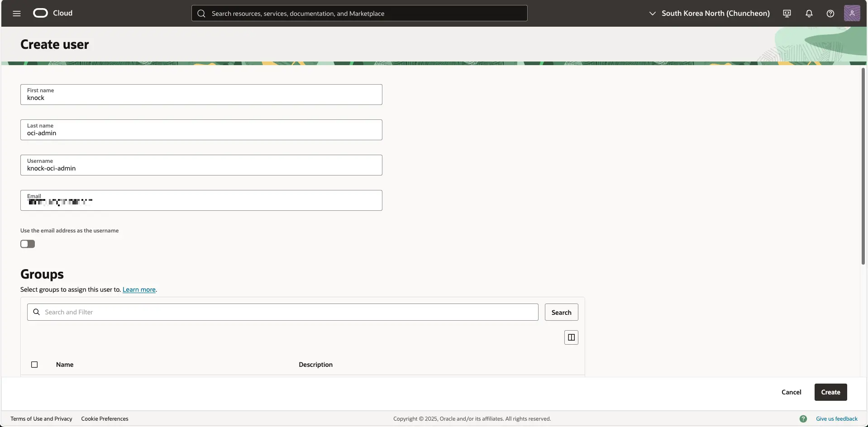
Task: Open the table column settings icon
Action: click(x=571, y=337)
